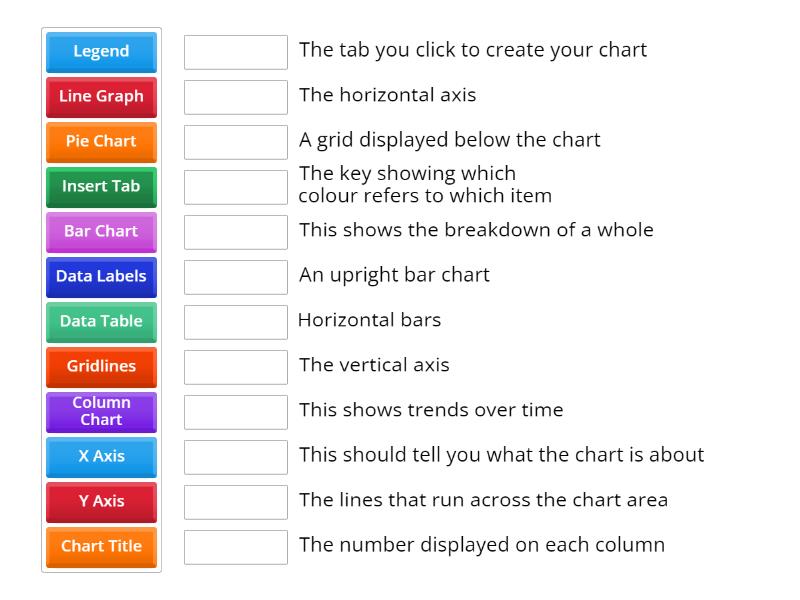Select the Line Graph answer tile
Screen dimensions: 800x600
pos(101,97)
